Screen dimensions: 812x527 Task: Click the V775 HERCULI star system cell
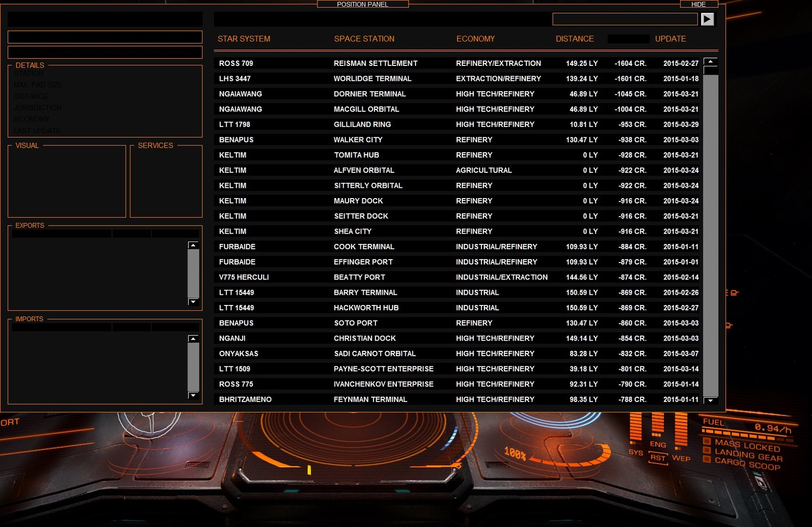coord(244,277)
